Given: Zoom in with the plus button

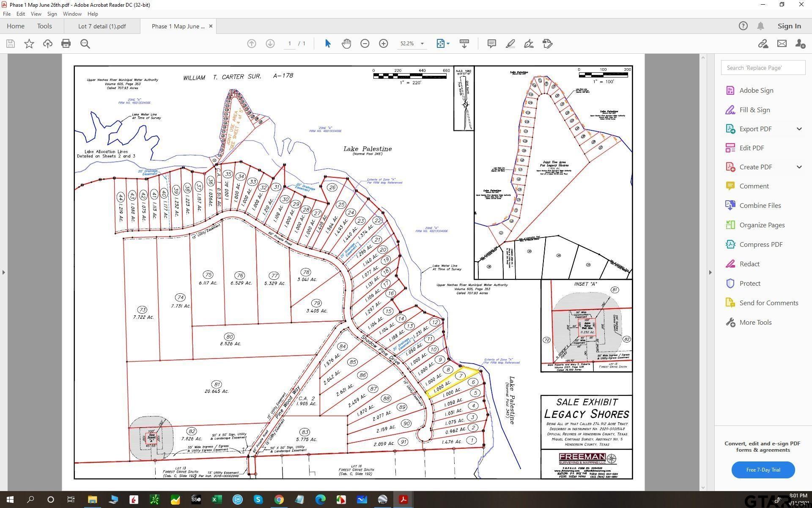Looking at the screenshot, I should (x=384, y=44).
